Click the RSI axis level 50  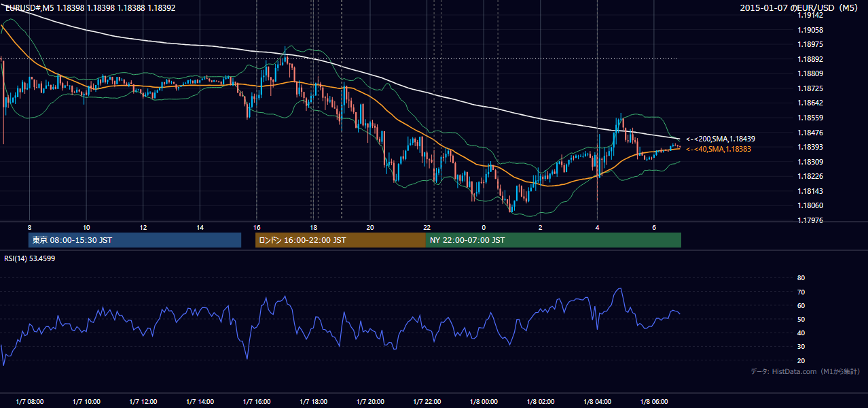pyautogui.click(x=801, y=319)
